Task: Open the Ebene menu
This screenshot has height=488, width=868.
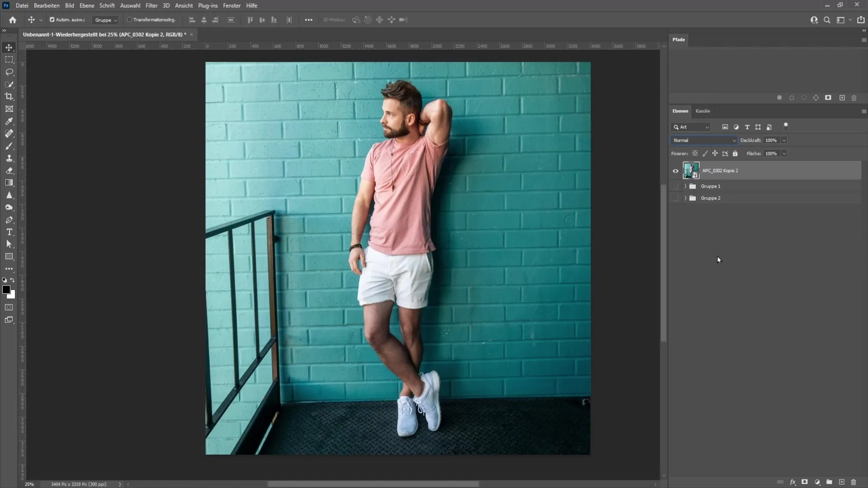Action: click(86, 5)
